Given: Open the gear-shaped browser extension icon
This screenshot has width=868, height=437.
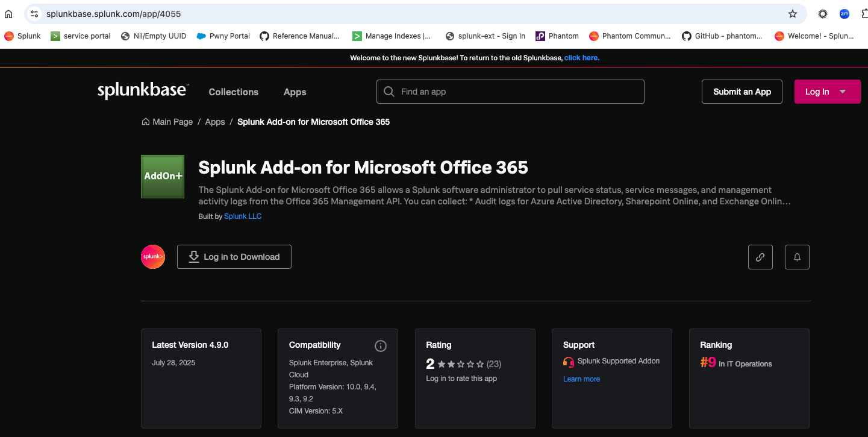Looking at the screenshot, I should (x=823, y=14).
